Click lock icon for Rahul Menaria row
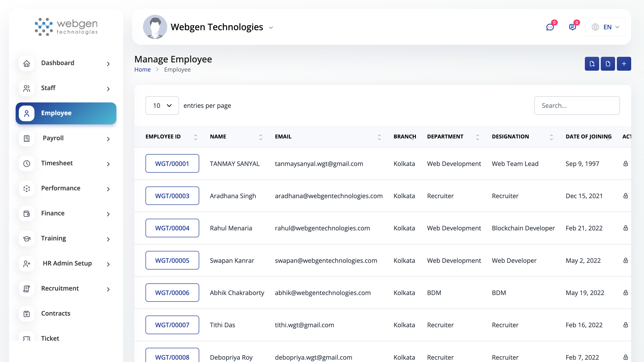644x362 pixels. coord(626,228)
